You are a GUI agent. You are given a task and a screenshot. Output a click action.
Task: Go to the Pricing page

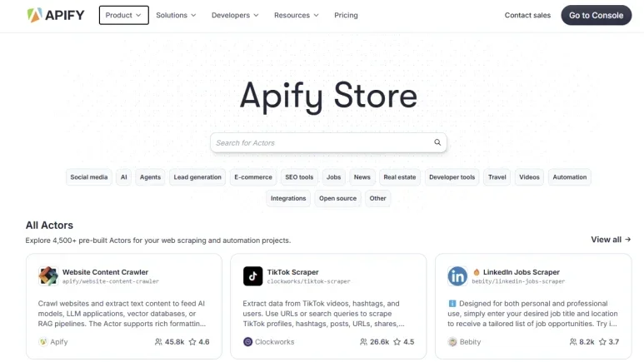coord(346,15)
